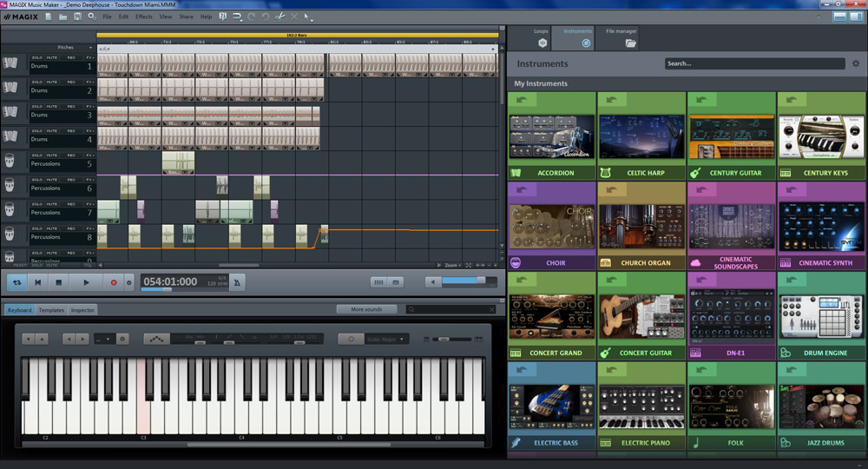Solo the Drums track 1
868x469 pixels.
point(36,58)
